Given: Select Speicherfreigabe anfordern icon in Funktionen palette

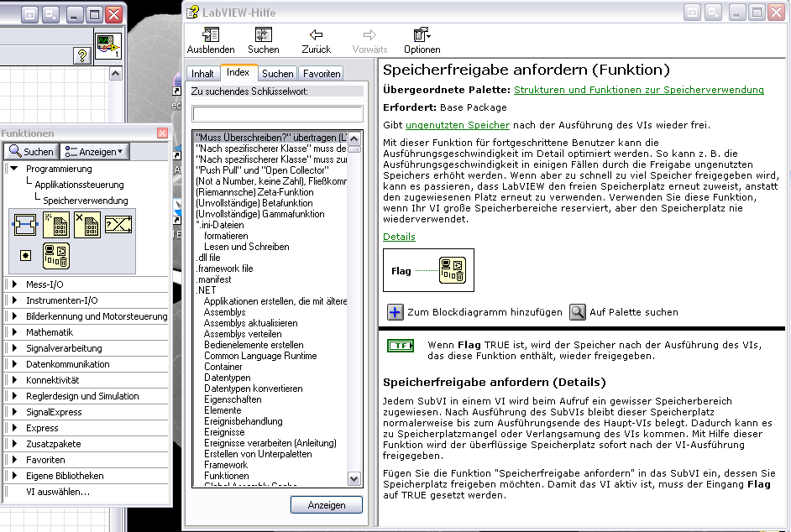Looking at the screenshot, I should tap(56, 256).
